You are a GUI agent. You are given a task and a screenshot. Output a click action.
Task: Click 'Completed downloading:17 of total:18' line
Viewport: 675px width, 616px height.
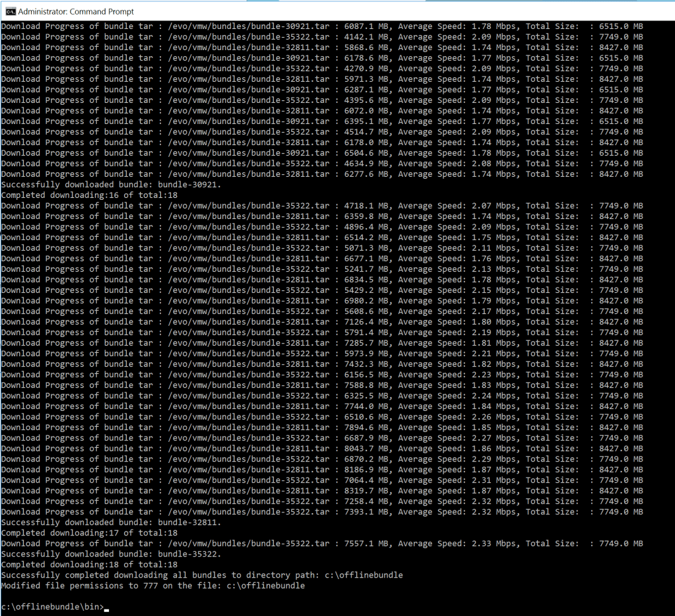click(x=89, y=533)
